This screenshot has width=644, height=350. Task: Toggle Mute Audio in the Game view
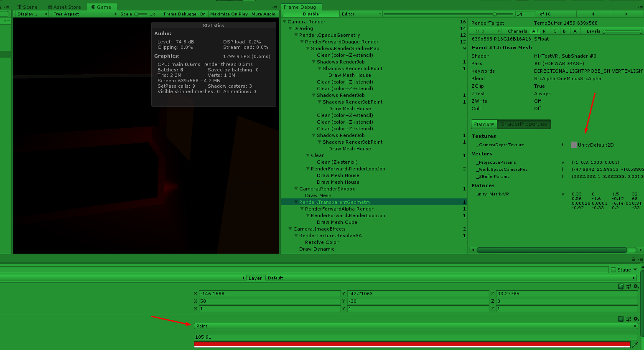tap(263, 13)
